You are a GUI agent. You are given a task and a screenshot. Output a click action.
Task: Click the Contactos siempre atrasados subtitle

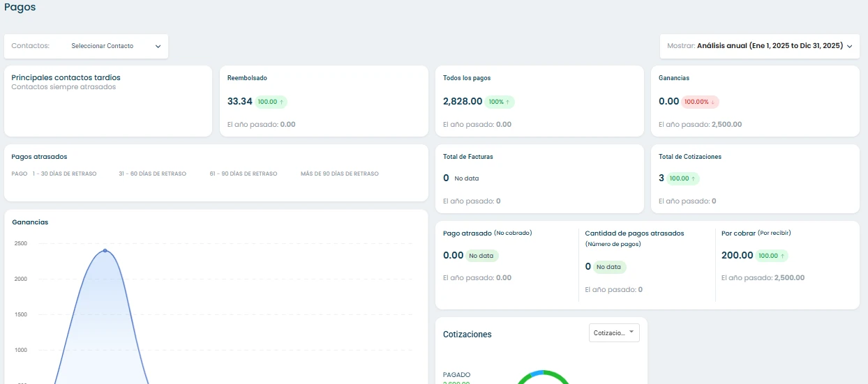[63, 87]
